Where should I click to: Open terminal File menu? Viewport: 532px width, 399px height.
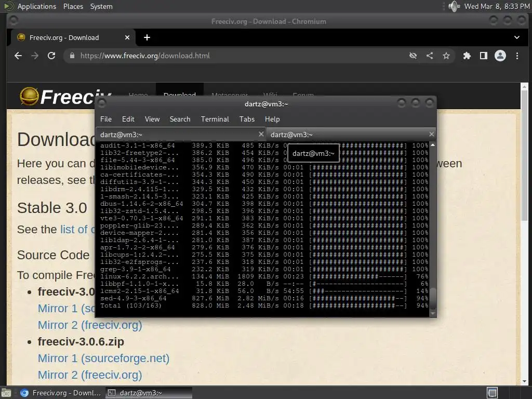click(106, 119)
